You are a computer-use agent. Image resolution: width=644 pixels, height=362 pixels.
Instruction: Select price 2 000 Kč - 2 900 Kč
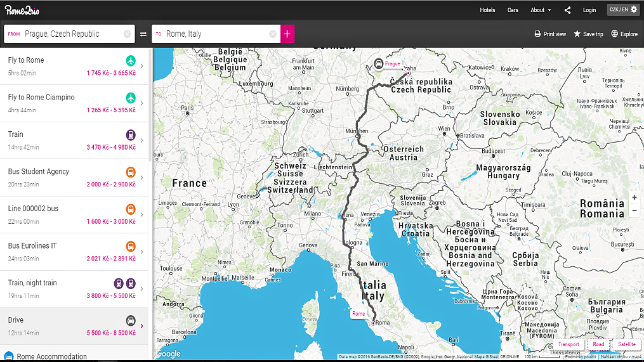[111, 184]
